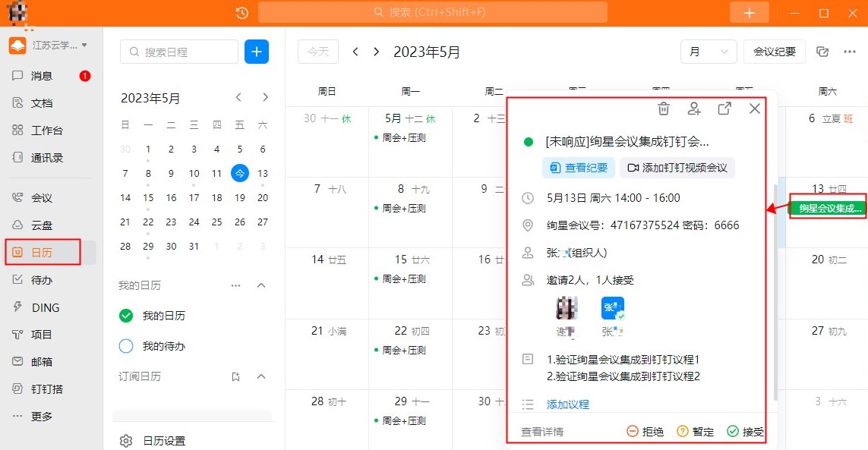
Task: Mark the meeting as 暂定
Action: 696,432
